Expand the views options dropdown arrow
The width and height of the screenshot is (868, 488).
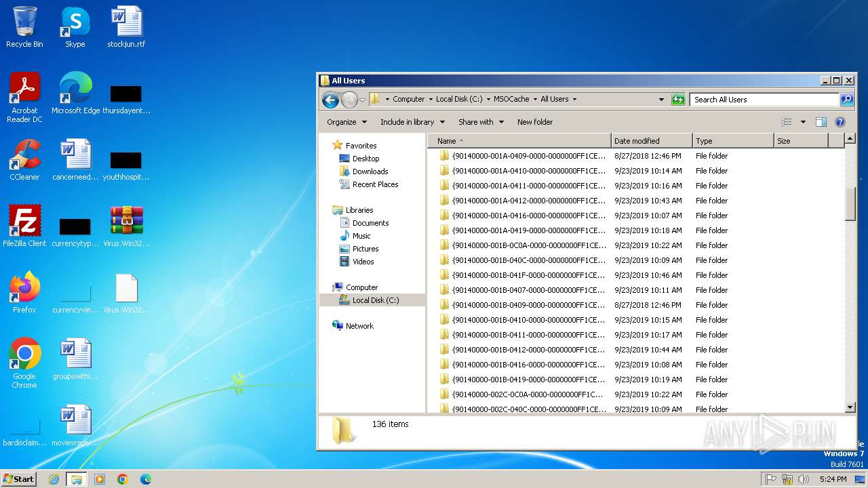pyautogui.click(x=803, y=122)
